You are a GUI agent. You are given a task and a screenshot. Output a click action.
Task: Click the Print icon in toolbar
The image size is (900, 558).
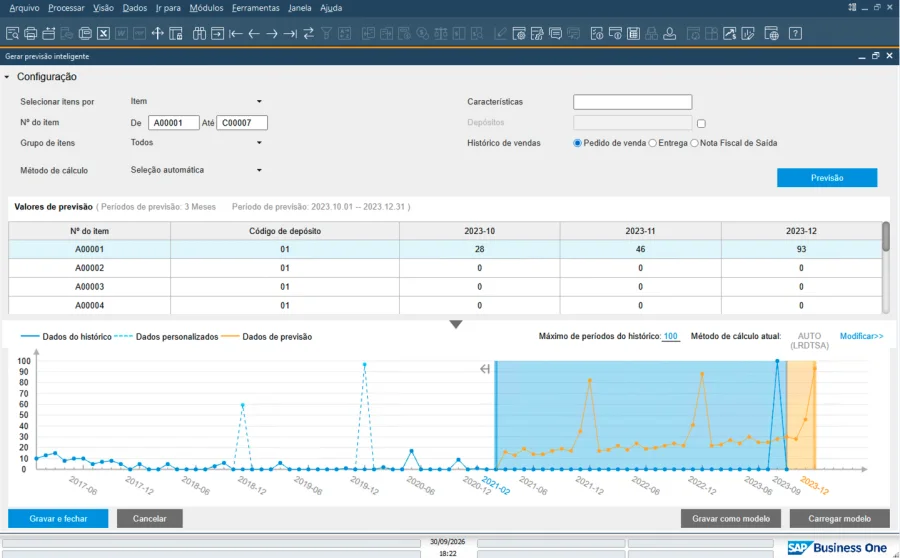point(30,33)
